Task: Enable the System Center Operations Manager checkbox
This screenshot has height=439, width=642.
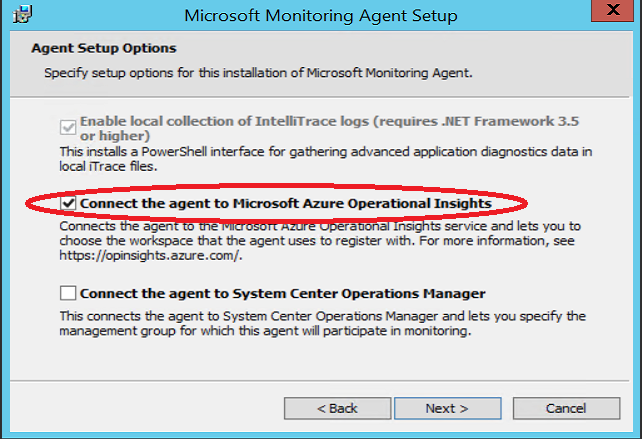Action: [x=68, y=293]
